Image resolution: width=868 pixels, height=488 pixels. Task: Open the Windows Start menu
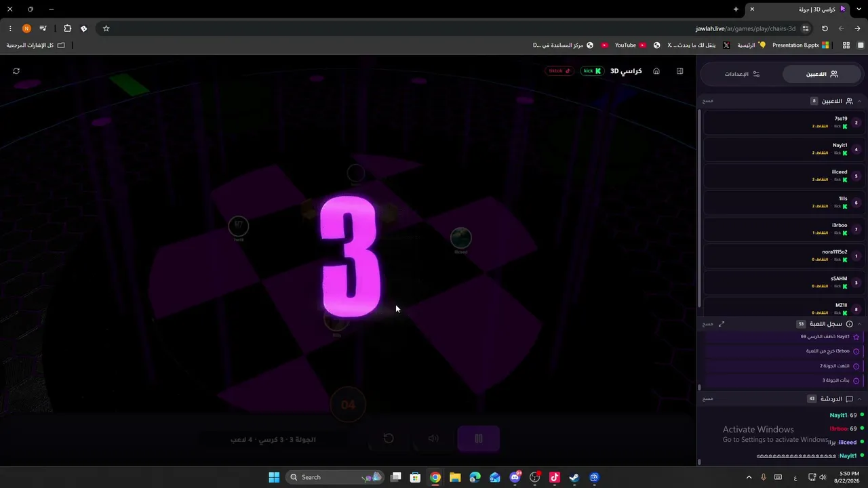point(274,477)
